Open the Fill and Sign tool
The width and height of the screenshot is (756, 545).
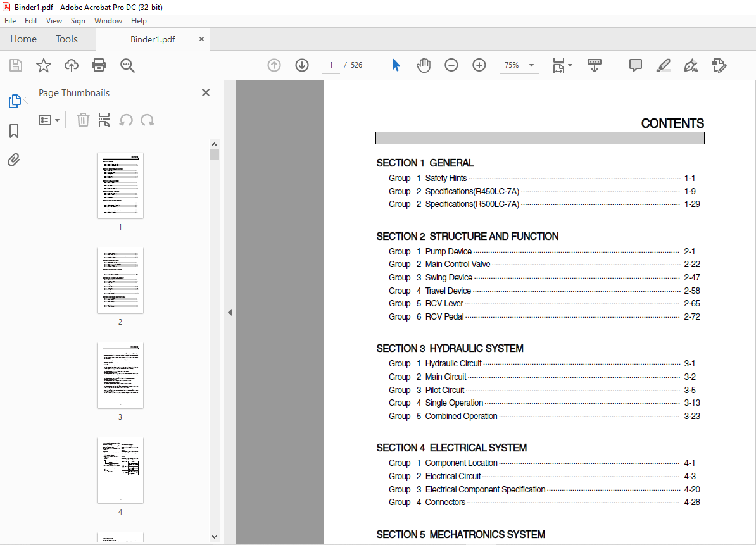click(691, 65)
